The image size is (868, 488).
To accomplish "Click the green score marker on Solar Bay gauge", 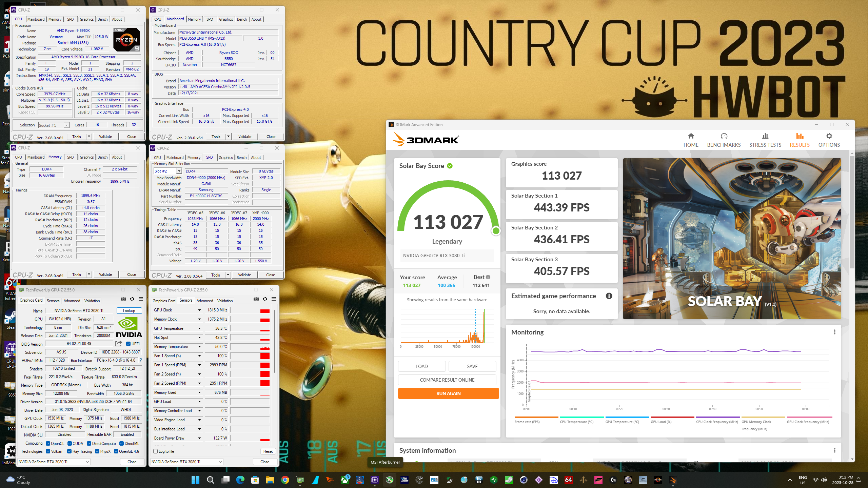I will 496,231.
